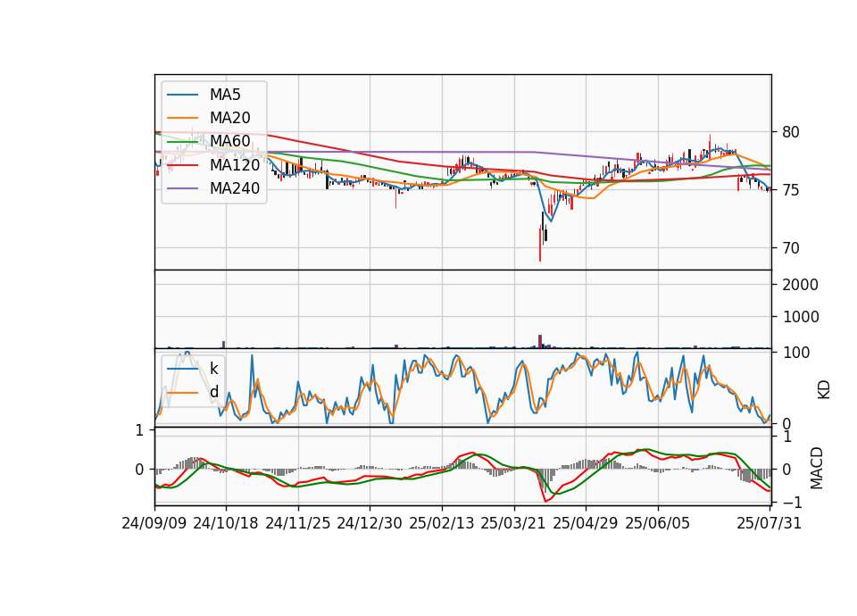Click the 25/06/05 date label
Screen dimensions: 857x616
[x=658, y=523]
